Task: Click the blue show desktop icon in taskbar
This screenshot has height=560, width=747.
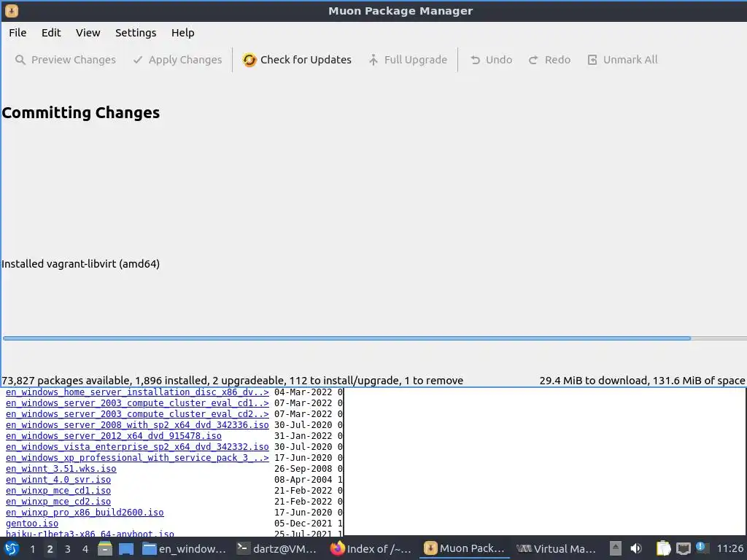Action: (126, 549)
